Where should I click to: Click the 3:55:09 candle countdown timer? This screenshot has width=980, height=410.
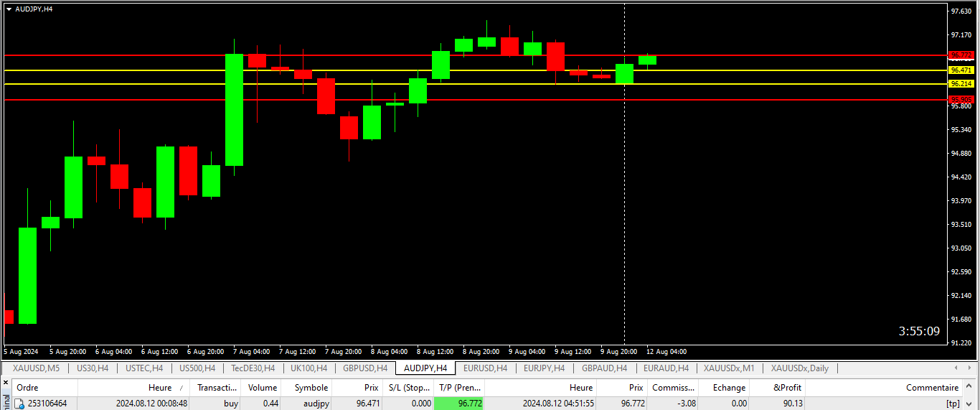[x=919, y=331]
